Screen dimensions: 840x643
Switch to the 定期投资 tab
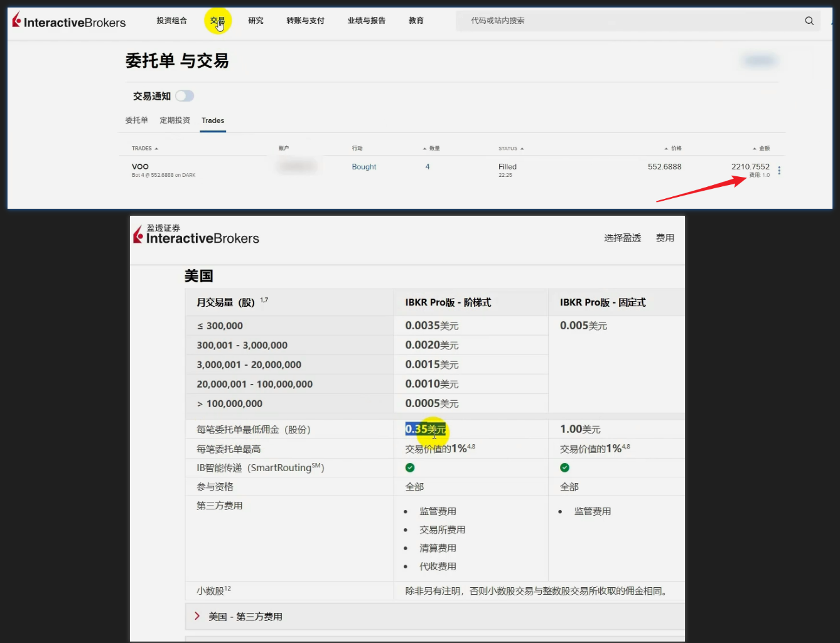click(175, 120)
